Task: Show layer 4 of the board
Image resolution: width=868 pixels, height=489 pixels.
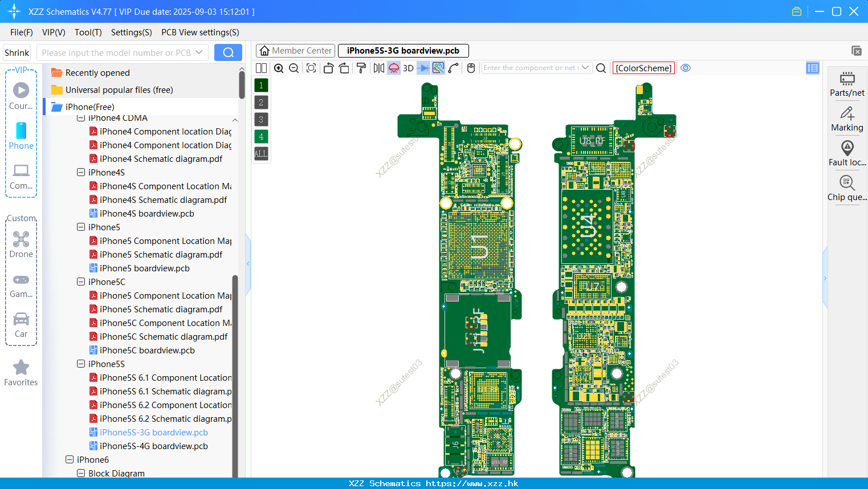Action: tap(261, 137)
